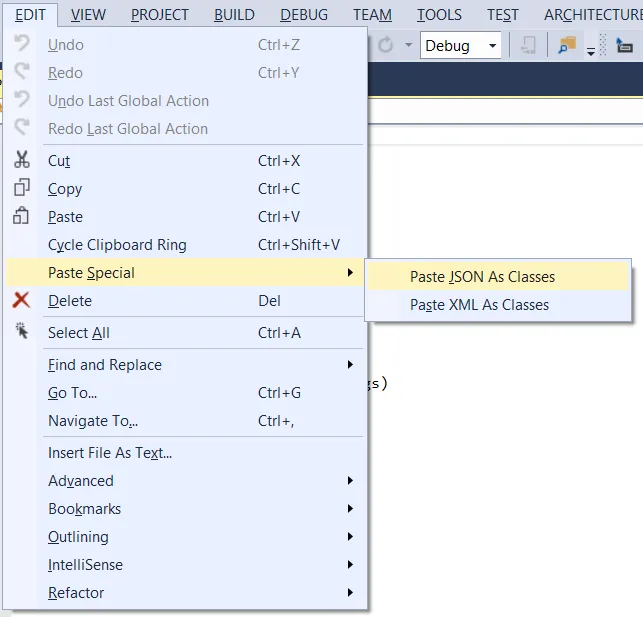The height and width of the screenshot is (617, 643).
Task: Choose Select All menu entry
Action: tap(186, 332)
